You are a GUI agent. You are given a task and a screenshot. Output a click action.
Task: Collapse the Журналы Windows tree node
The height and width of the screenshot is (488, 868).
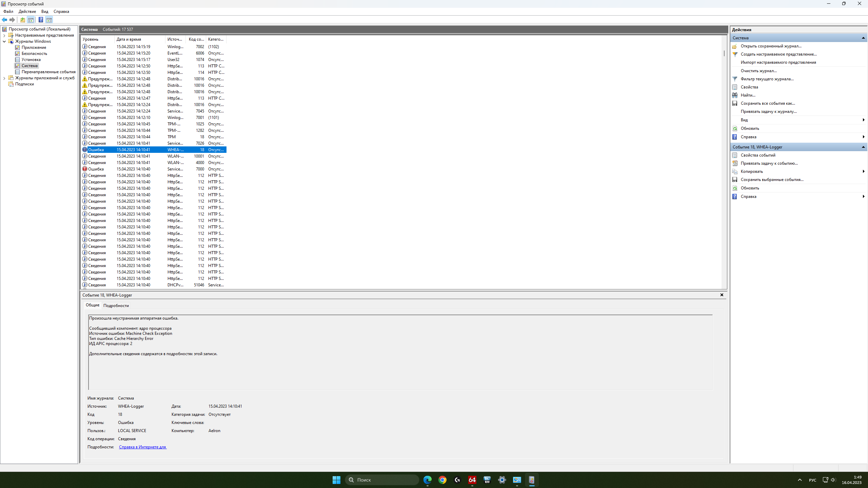pos(4,41)
